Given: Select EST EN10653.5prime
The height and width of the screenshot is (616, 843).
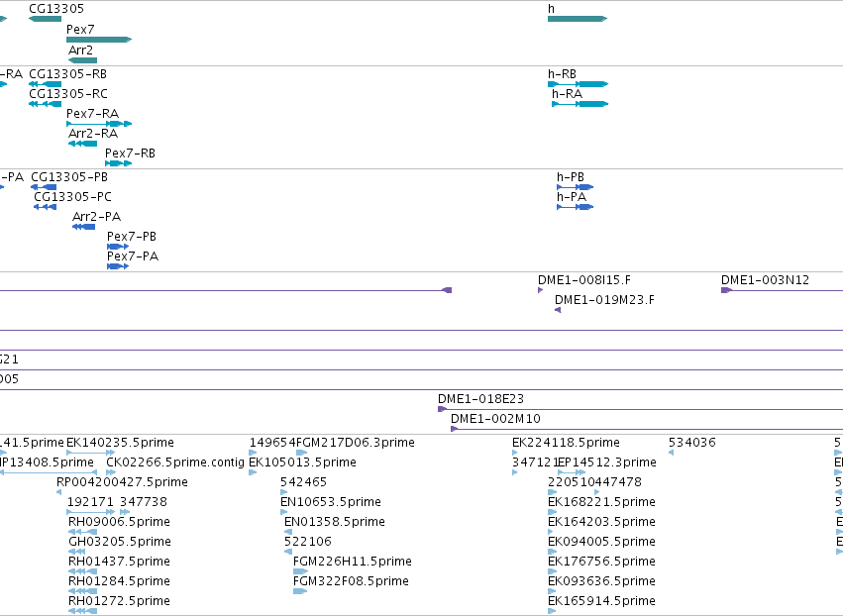Looking at the screenshot, I should [x=284, y=512].
